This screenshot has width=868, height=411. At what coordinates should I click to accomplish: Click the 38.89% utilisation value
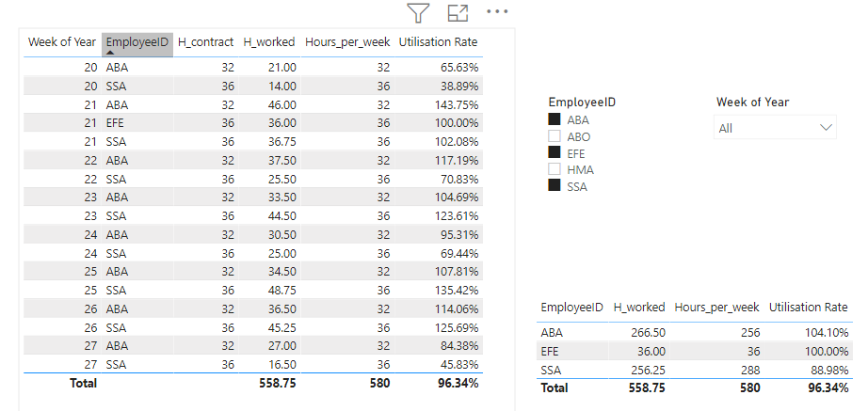coord(460,86)
